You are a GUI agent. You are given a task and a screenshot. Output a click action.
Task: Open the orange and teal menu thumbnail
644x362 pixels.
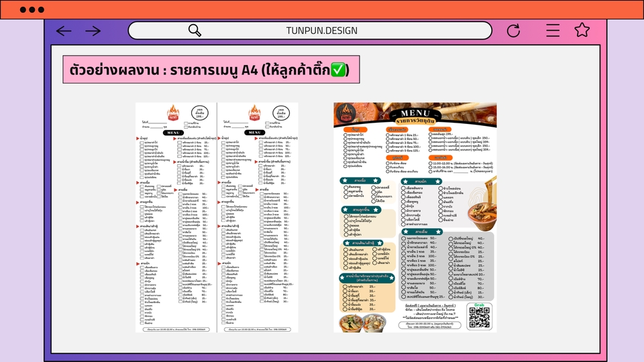pos(415,217)
